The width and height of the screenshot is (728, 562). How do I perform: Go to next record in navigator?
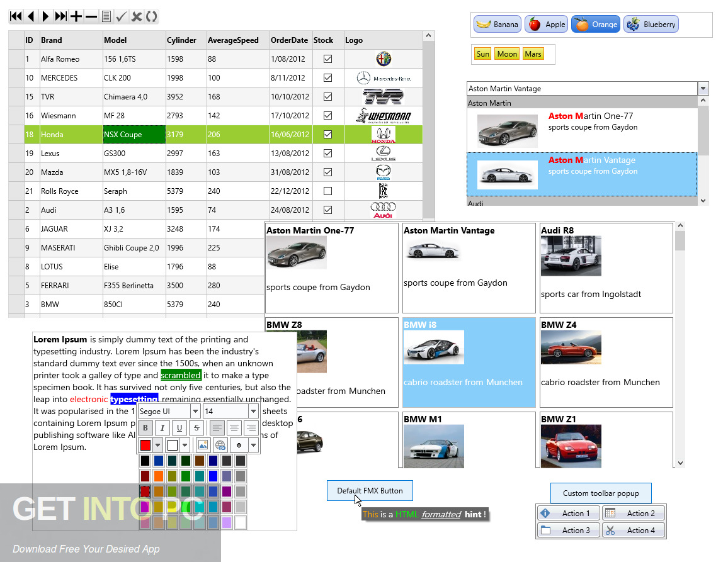(x=45, y=16)
